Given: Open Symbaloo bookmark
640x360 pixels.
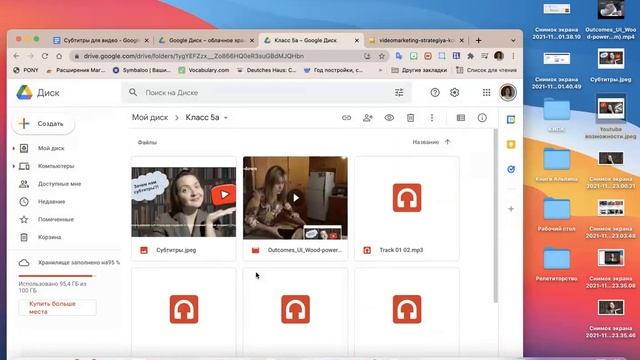Looking at the screenshot, I should [x=141, y=70].
